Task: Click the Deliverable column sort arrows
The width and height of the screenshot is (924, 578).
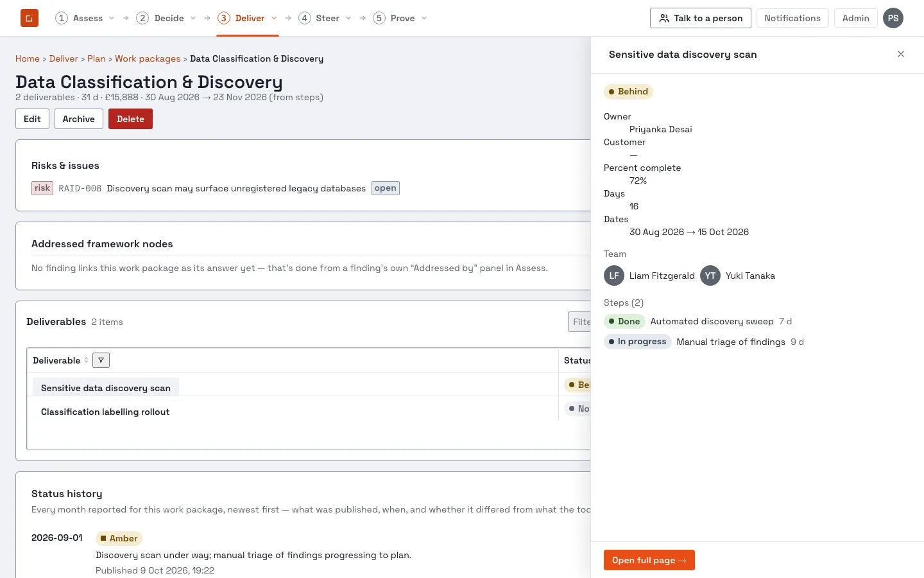Action: click(x=87, y=360)
